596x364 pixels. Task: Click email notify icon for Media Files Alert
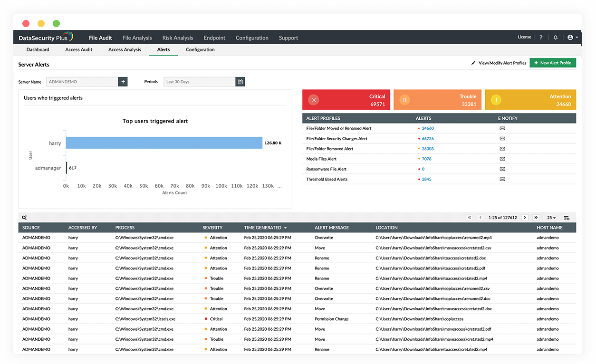(x=502, y=159)
